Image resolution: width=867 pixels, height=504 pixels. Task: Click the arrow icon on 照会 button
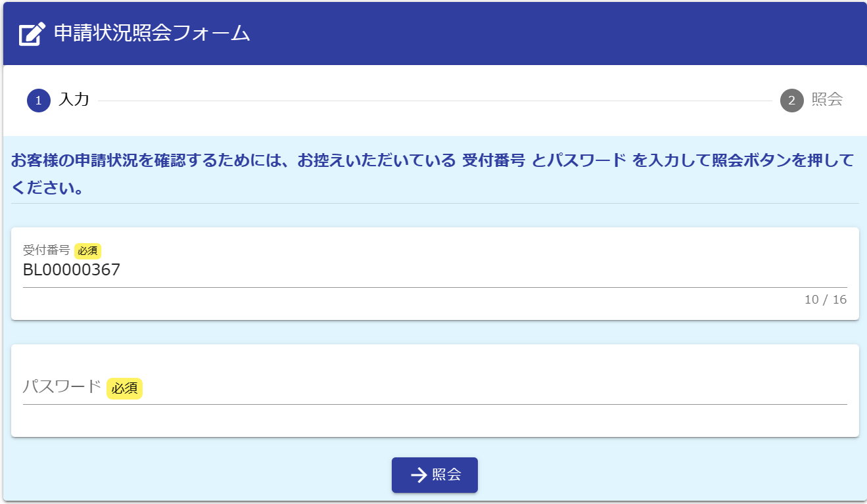pyautogui.click(x=419, y=475)
